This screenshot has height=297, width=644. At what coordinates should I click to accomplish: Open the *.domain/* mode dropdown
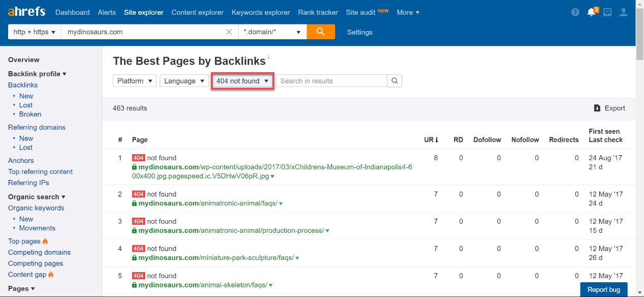[272, 32]
